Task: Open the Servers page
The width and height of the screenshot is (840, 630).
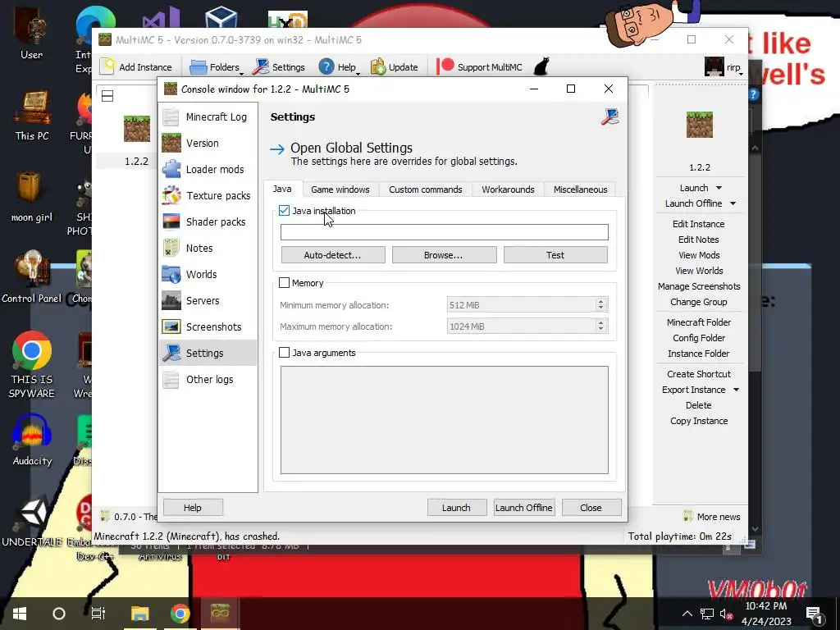Action: [208, 300]
